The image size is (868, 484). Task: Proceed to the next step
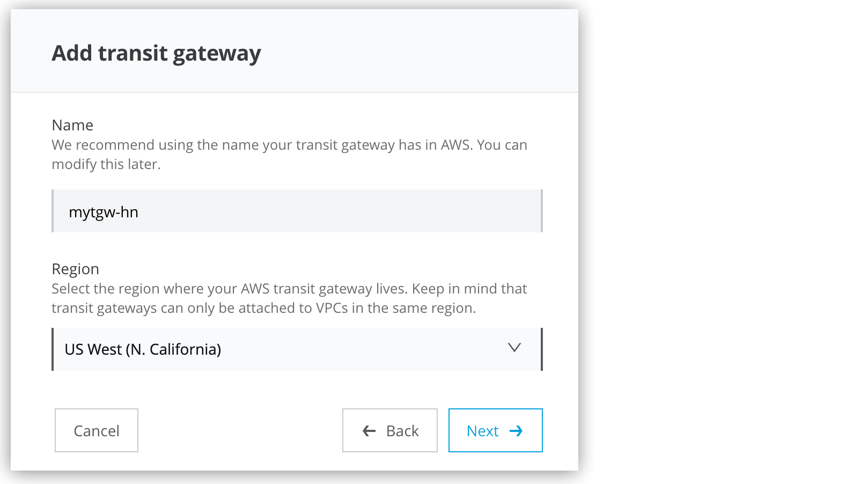pyautogui.click(x=494, y=430)
